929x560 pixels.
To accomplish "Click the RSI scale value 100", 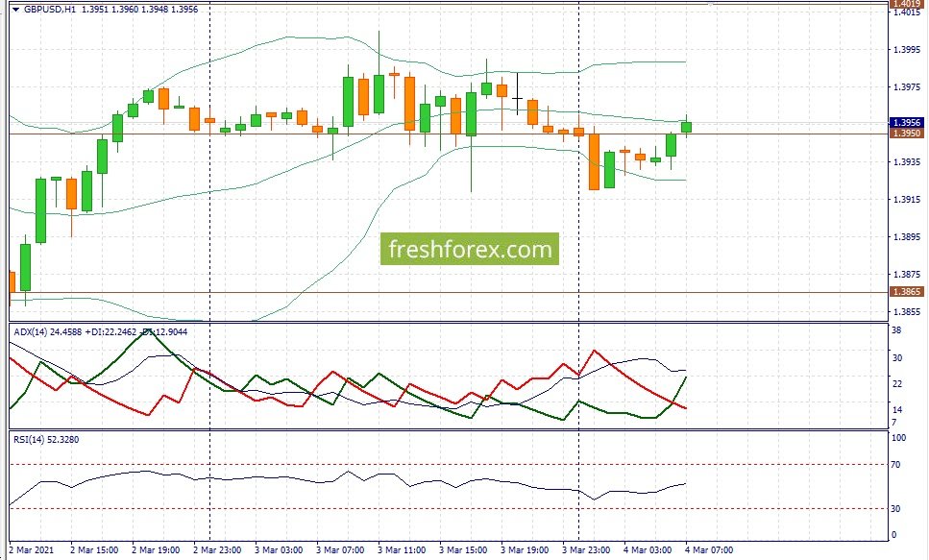I will 899,438.
